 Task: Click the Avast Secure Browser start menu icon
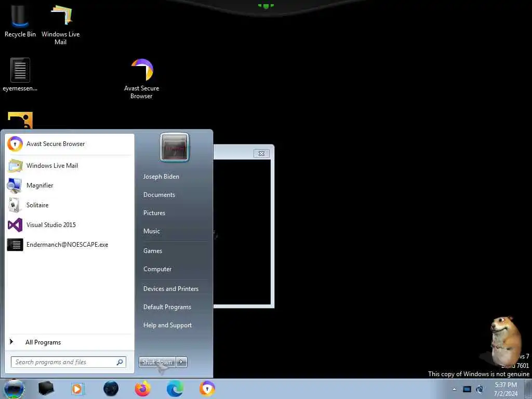pos(15,144)
